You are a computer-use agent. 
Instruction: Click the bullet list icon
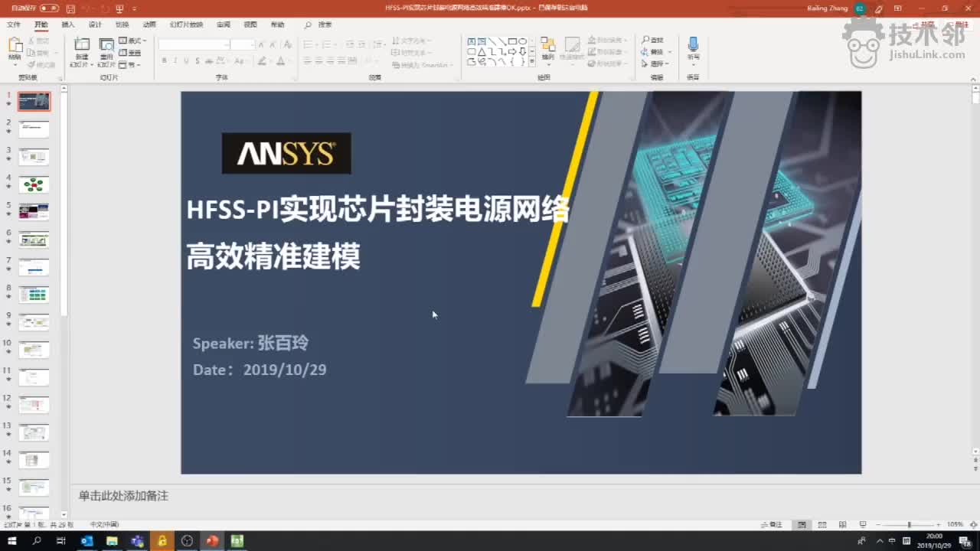[x=307, y=44]
